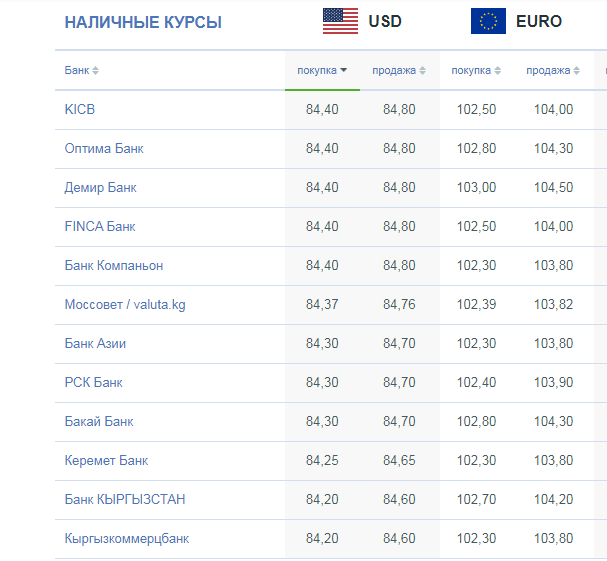Open the FINCA Банк link
This screenshot has width=607, height=561.
point(100,226)
